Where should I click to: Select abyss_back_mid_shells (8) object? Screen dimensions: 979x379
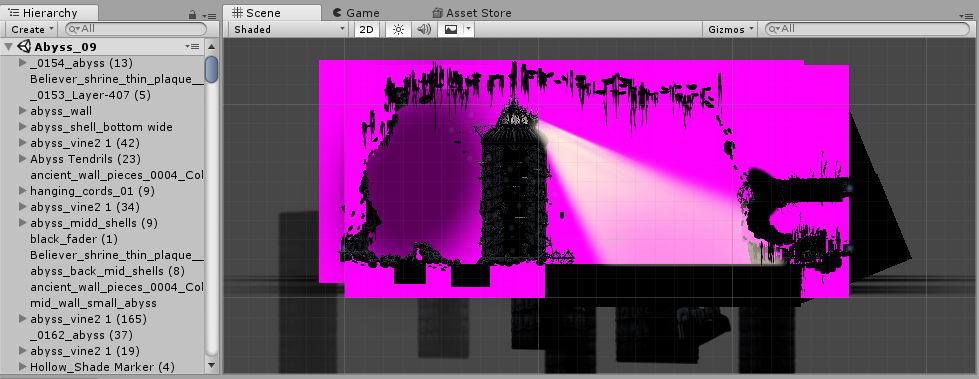click(108, 271)
